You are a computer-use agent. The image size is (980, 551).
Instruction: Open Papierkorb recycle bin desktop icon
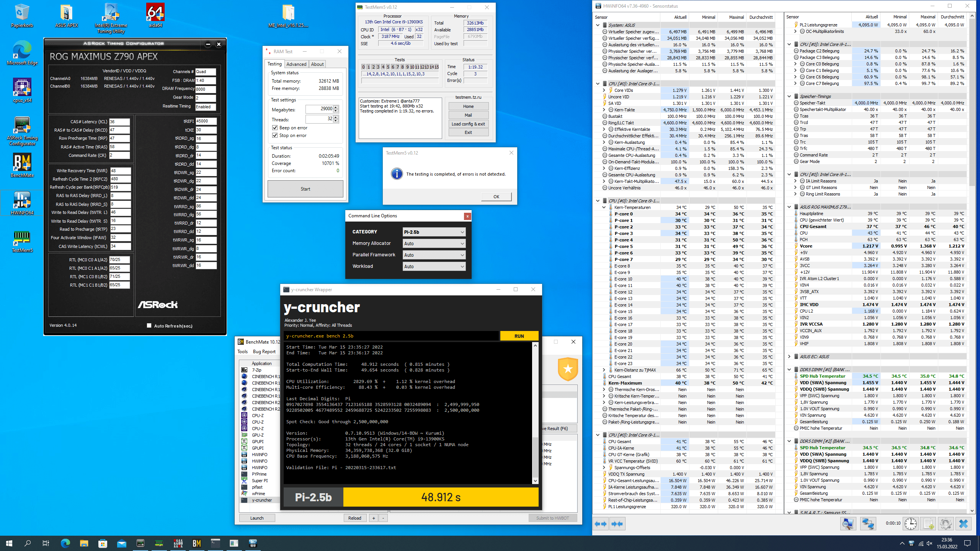(x=22, y=16)
